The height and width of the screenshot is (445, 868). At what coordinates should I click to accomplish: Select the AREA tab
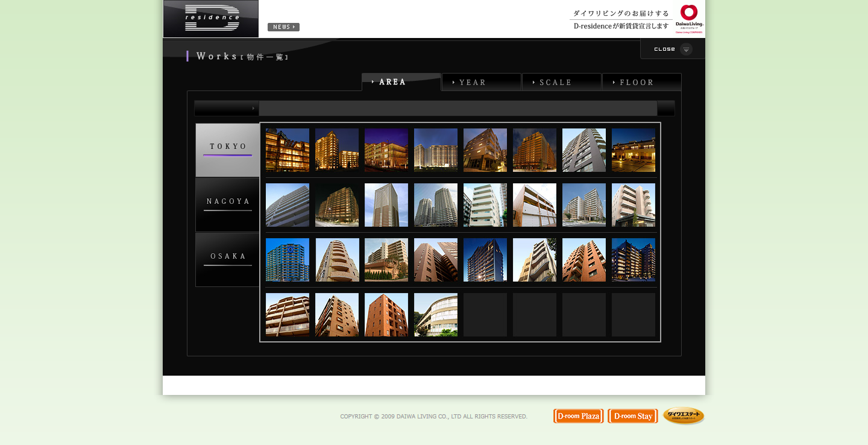click(x=401, y=82)
